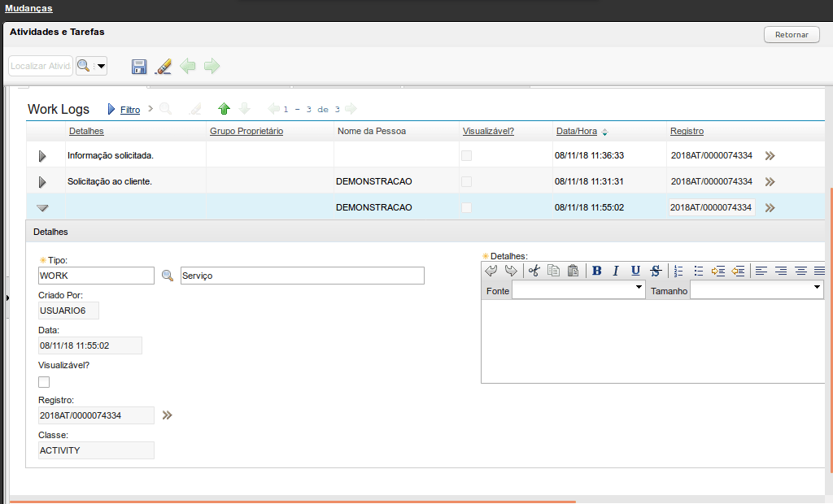Click the Filtro link in Work Logs

tap(130, 110)
